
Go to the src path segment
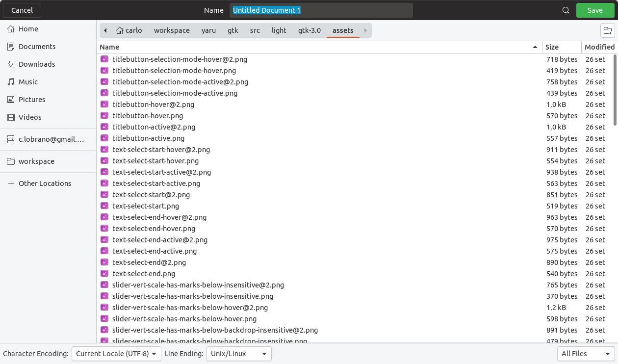pos(255,30)
